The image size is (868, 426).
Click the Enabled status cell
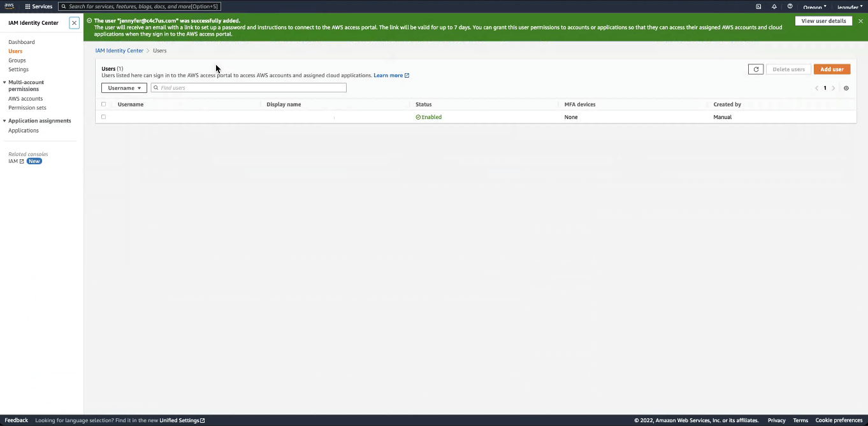[x=429, y=117]
